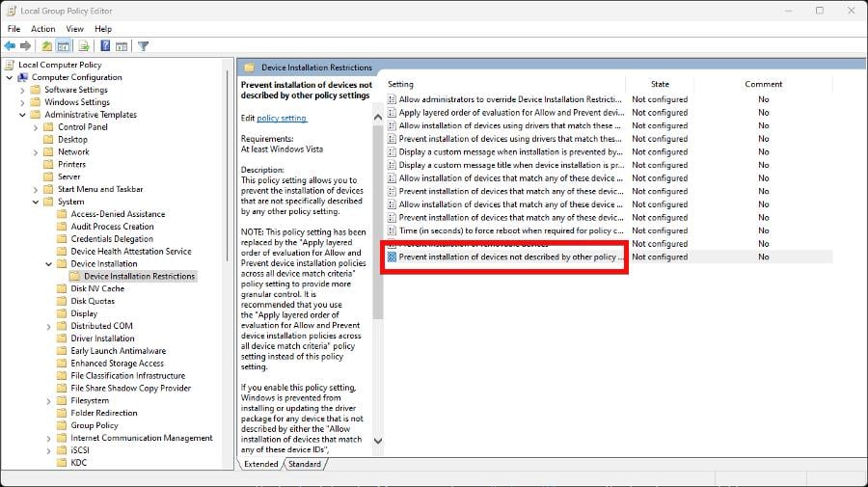Select Credentials Delegation tree item
Screen dimensions: 868x487
point(112,239)
